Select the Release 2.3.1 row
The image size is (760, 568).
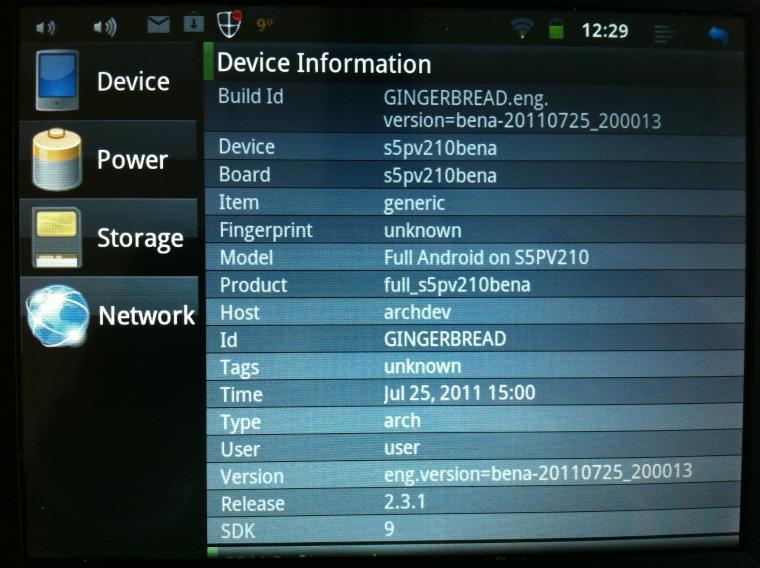tap(474, 502)
